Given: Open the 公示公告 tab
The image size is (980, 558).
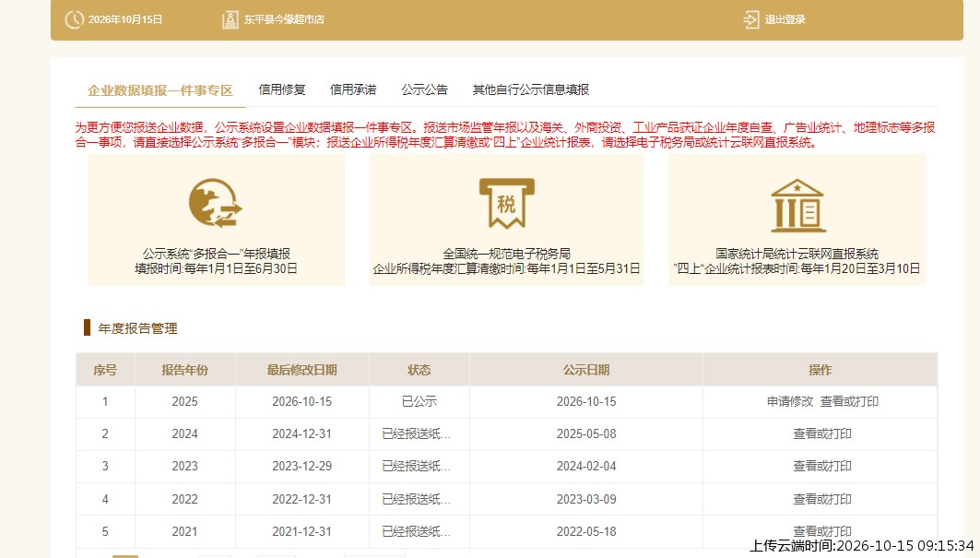Looking at the screenshot, I should [x=424, y=90].
